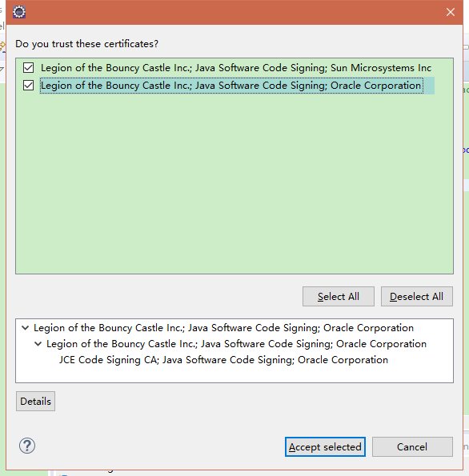Screen dimensions: 469x476
Task: Select second-level Legion of the Bouncy Castle tree item
Action: [236, 344]
